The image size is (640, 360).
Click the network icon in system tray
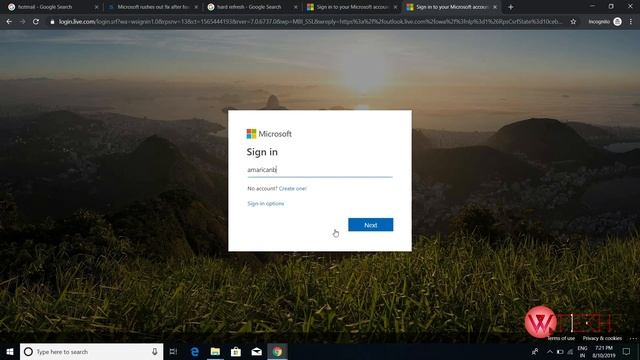point(570,351)
